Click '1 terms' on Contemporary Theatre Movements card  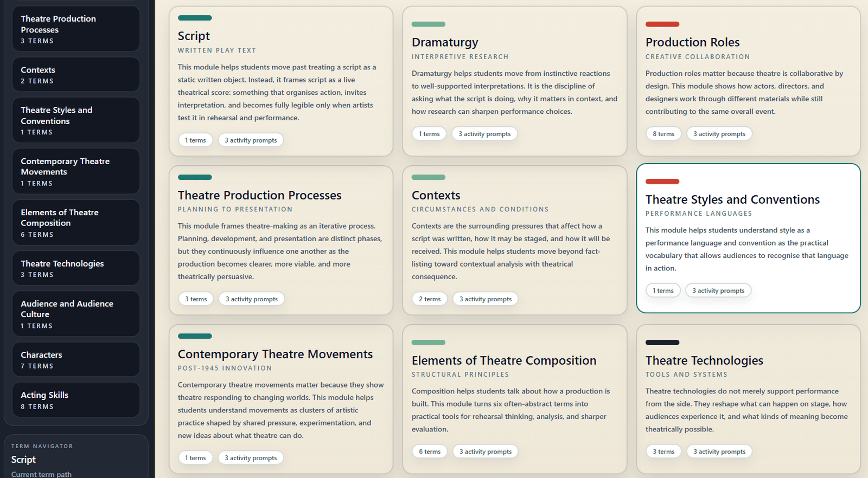coord(195,458)
